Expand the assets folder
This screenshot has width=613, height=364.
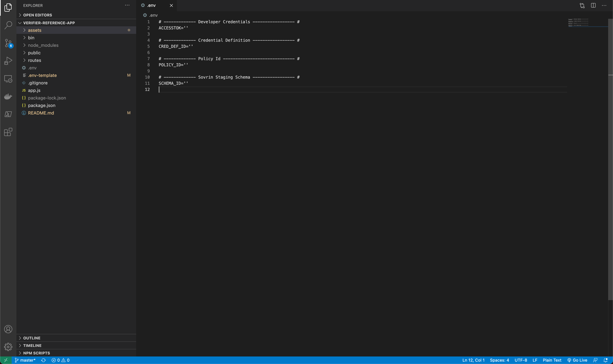(76, 30)
